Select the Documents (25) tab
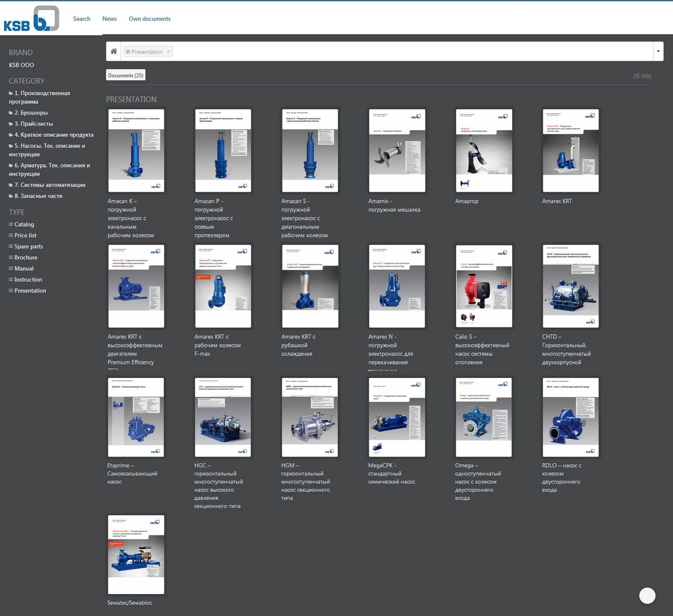This screenshot has width=673, height=616. (x=126, y=75)
